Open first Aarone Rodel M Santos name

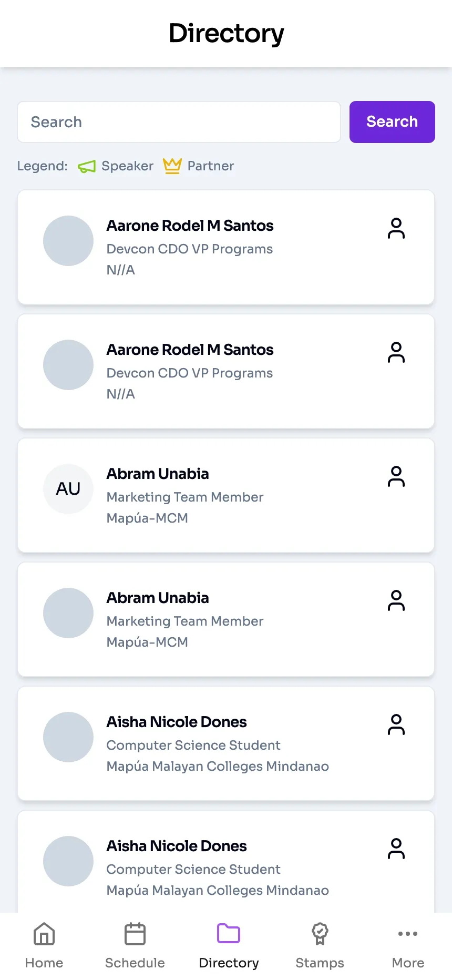pos(190,226)
